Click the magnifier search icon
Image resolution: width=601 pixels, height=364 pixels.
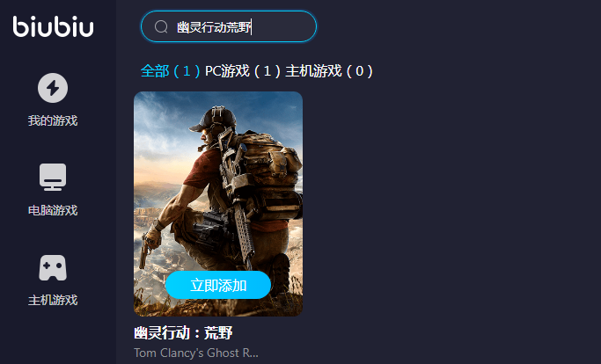click(x=161, y=27)
